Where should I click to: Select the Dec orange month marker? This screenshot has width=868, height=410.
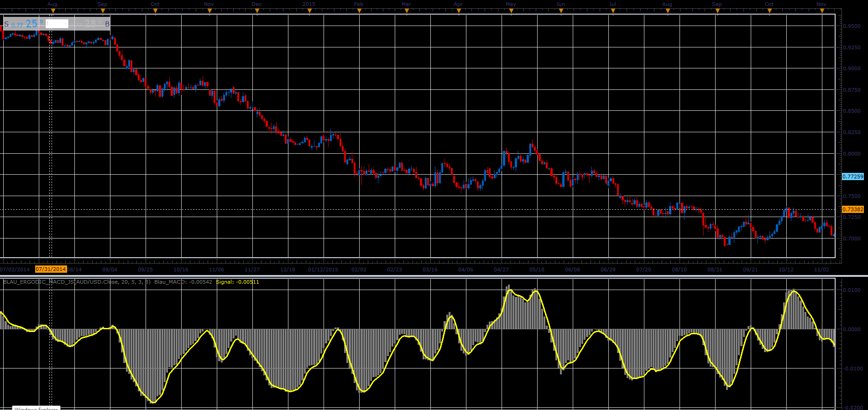point(257,11)
